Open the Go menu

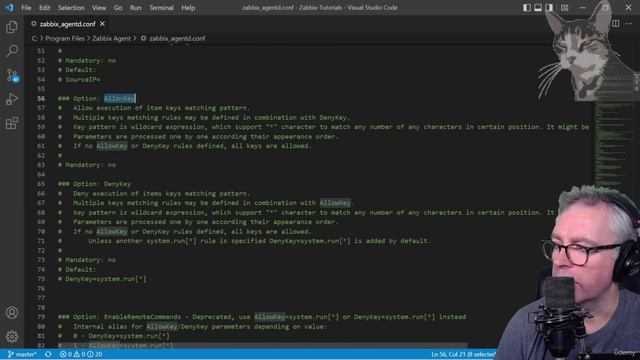(x=118, y=8)
